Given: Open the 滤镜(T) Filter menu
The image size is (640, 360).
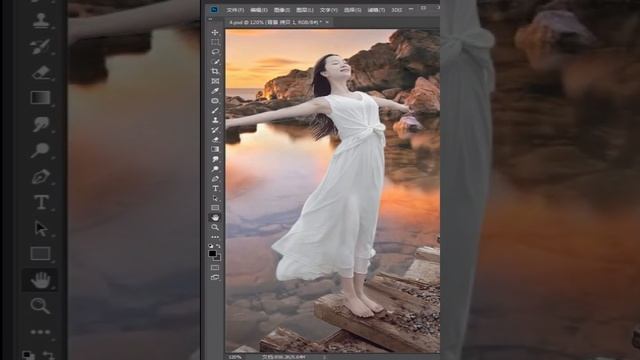Looking at the screenshot, I should tap(376, 10).
